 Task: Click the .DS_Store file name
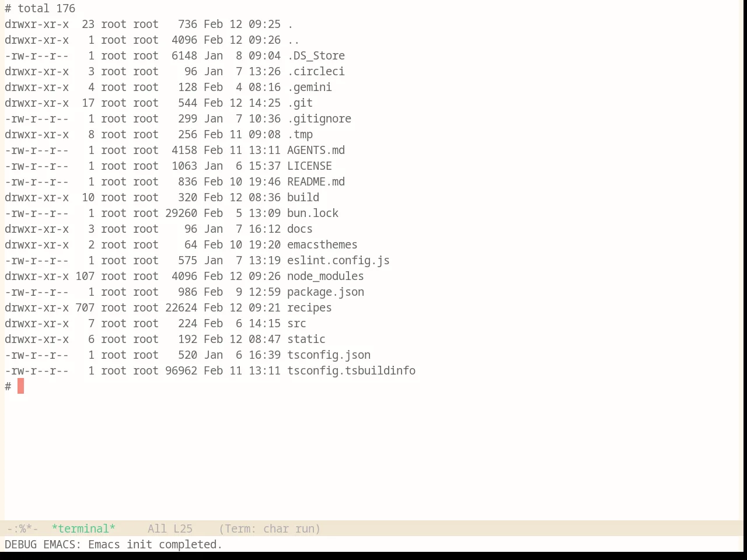(316, 56)
